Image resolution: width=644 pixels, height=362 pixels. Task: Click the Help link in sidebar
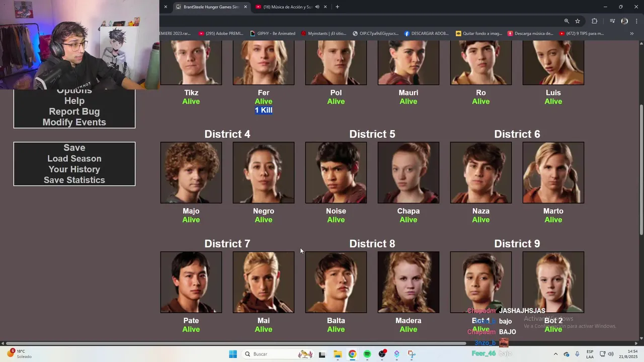pyautogui.click(x=74, y=101)
